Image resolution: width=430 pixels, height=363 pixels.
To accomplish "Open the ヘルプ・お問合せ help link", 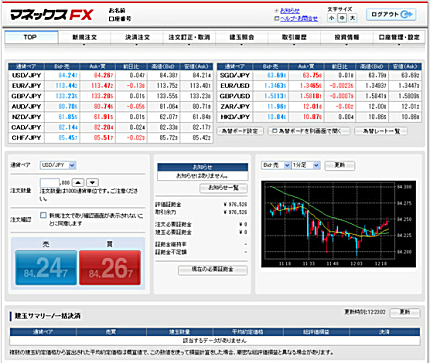I will coord(299,19).
